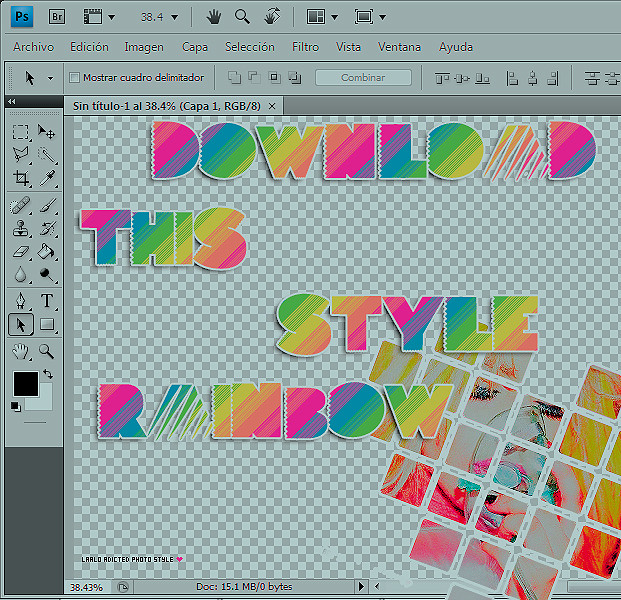621x600 pixels.
Task: Launch Adobe Bridge from top bar
Action: (57, 17)
